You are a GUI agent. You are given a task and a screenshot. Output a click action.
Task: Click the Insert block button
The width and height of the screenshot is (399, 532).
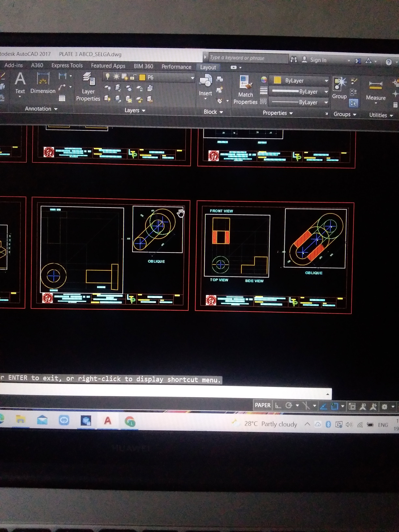tap(206, 85)
